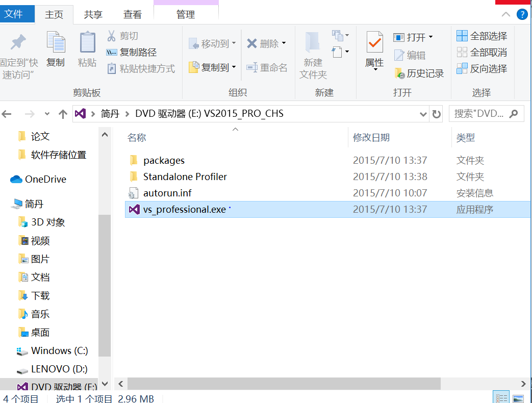Switch to the Share (共享) ribbon tab
The width and height of the screenshot is (532, 403).
point(92,14)
